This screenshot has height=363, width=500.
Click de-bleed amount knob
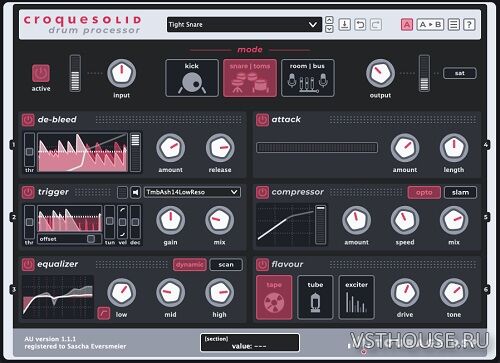click(171, 148)
